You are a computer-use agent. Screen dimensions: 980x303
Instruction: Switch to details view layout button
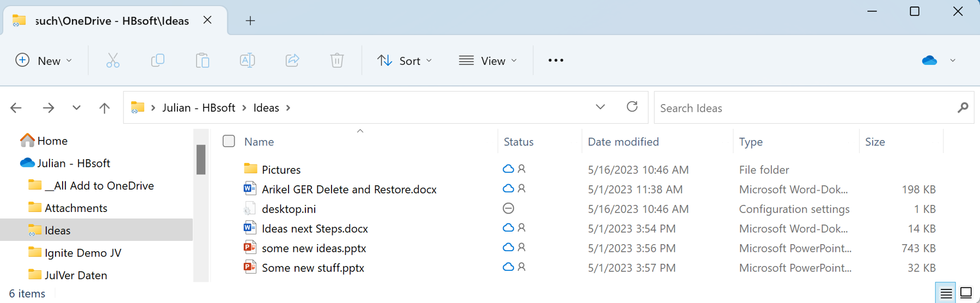coord(946,293)
